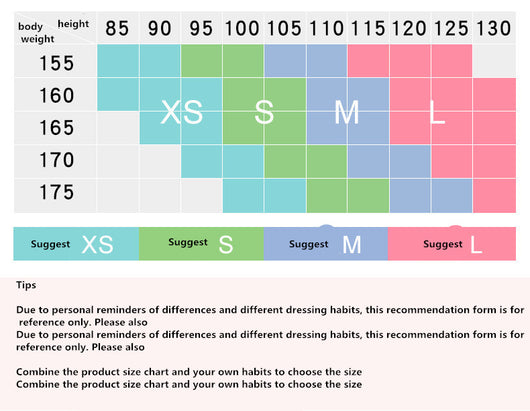Viewport: 530px width, 411px height.
Task: Click the Suggest S green legend block
Action: (201, 244)
